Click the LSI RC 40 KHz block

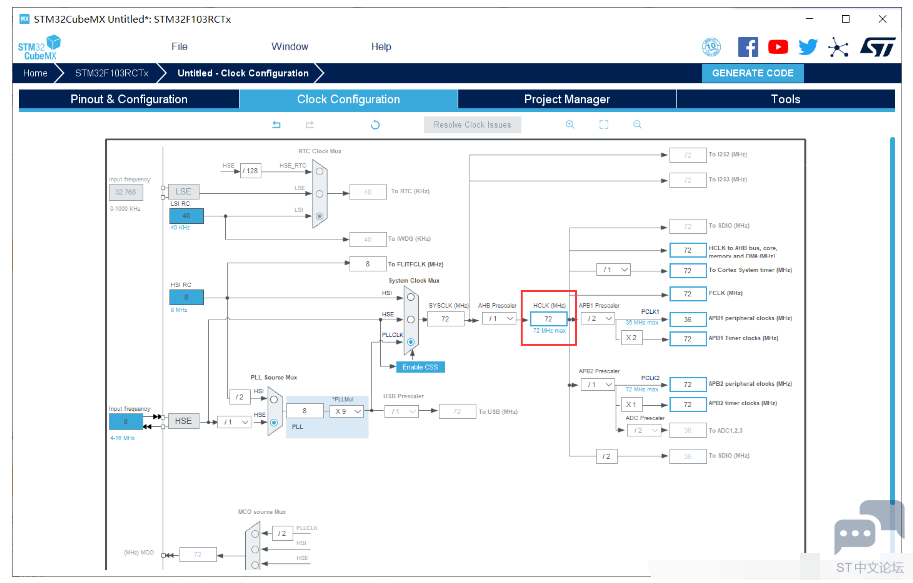click(x=186, y=216)
